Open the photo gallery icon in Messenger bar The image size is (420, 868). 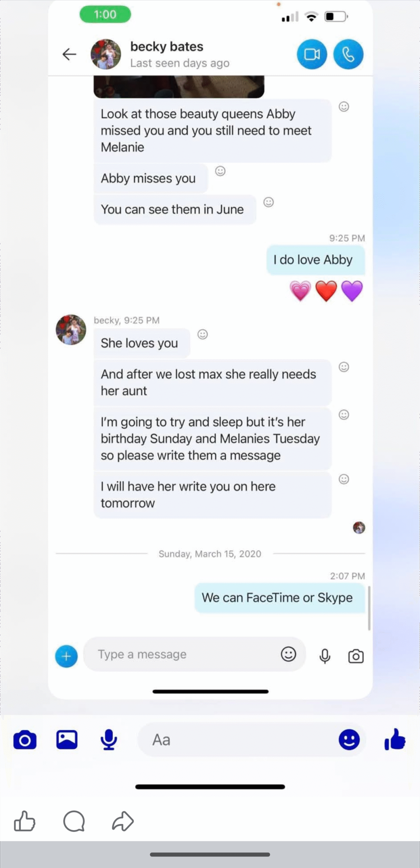tap(67, 739)
